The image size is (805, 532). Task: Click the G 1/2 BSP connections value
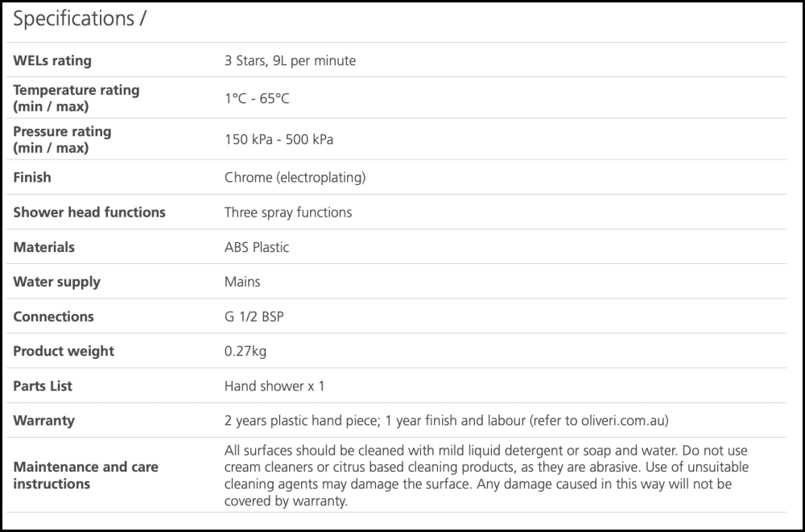pyautogui.click(x=254, y=316)
